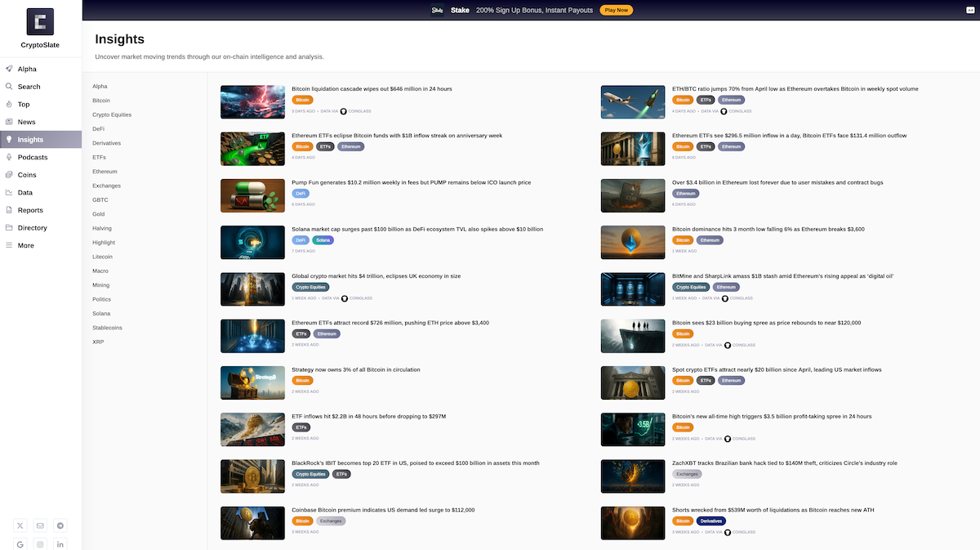Open 'Pump Fun generates $10.2 million weekly' article
The width and height of the screenshot is (980, 550).
tap(412, 182)
